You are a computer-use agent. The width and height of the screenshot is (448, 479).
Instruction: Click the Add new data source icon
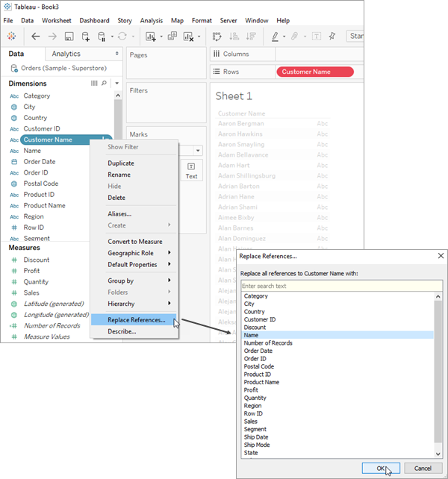[x=86, y=37]
